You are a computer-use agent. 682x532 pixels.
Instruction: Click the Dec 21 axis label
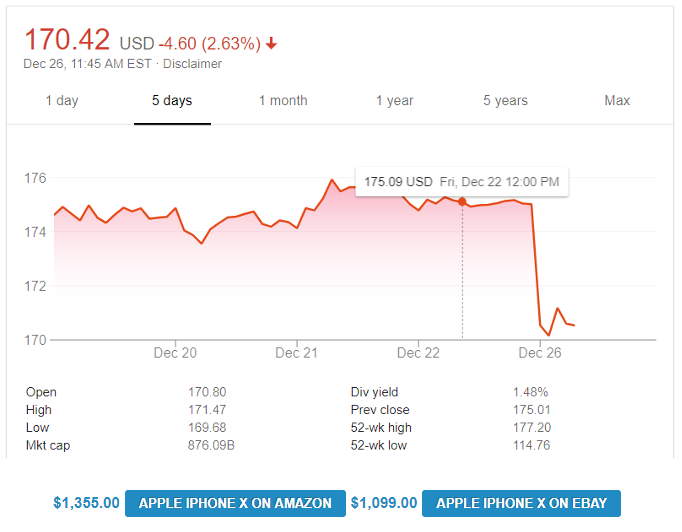pos(297,353)
